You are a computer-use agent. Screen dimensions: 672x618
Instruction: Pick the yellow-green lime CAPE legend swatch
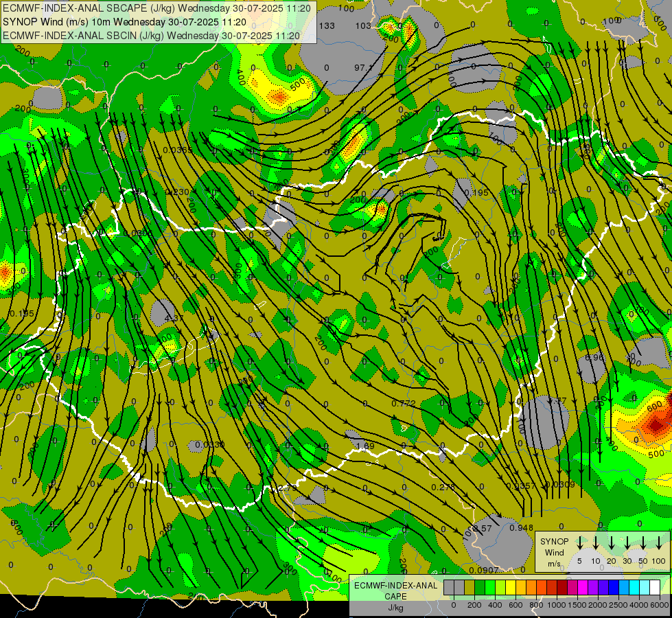(x=500, y=587)
